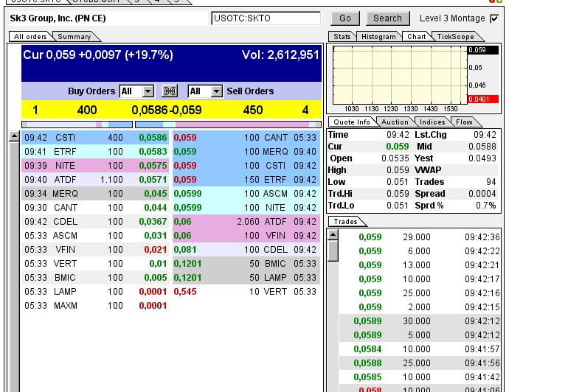Click the Trades list scrollbar thumb

pyautogui.click(x=333, y=251)
